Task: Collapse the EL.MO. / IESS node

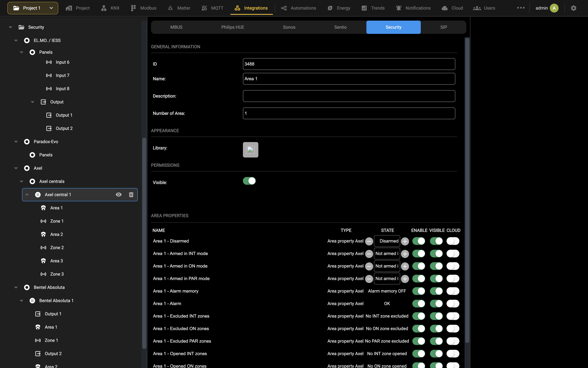Action: (x=16, y=40)
